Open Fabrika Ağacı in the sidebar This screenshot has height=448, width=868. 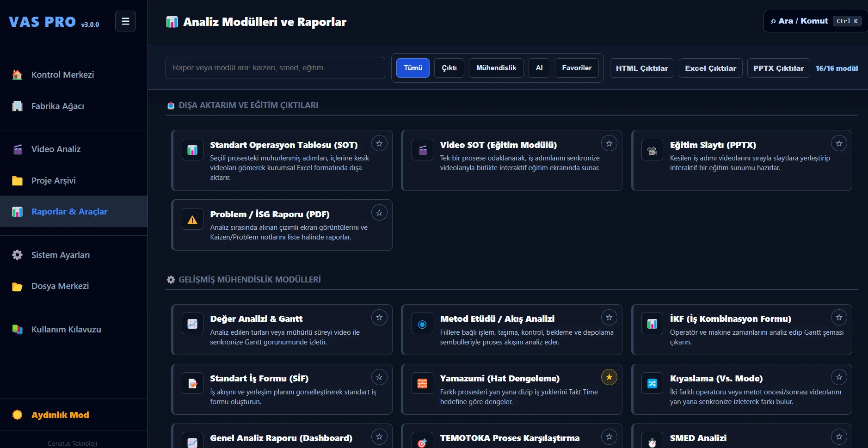pyautogui.click(x=74, y=106)
